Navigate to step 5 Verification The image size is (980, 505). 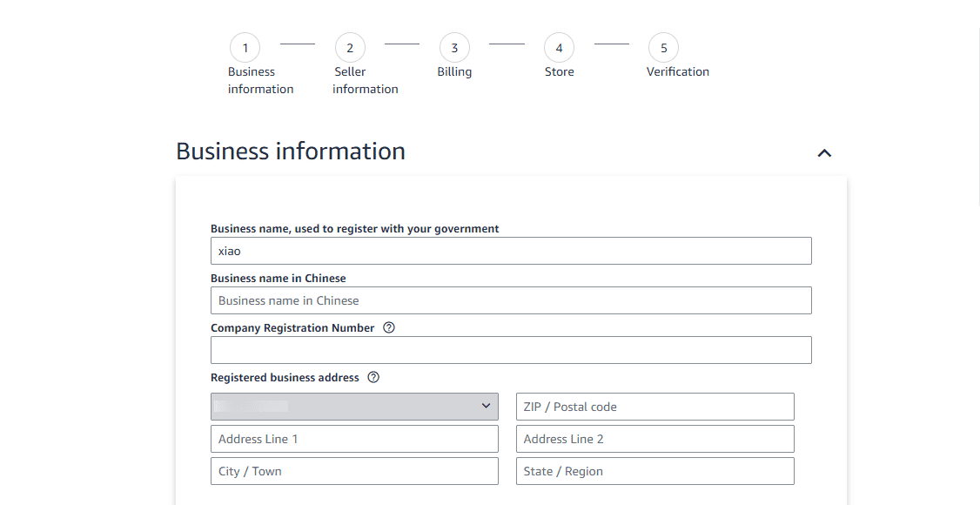[x=663, y=48]
